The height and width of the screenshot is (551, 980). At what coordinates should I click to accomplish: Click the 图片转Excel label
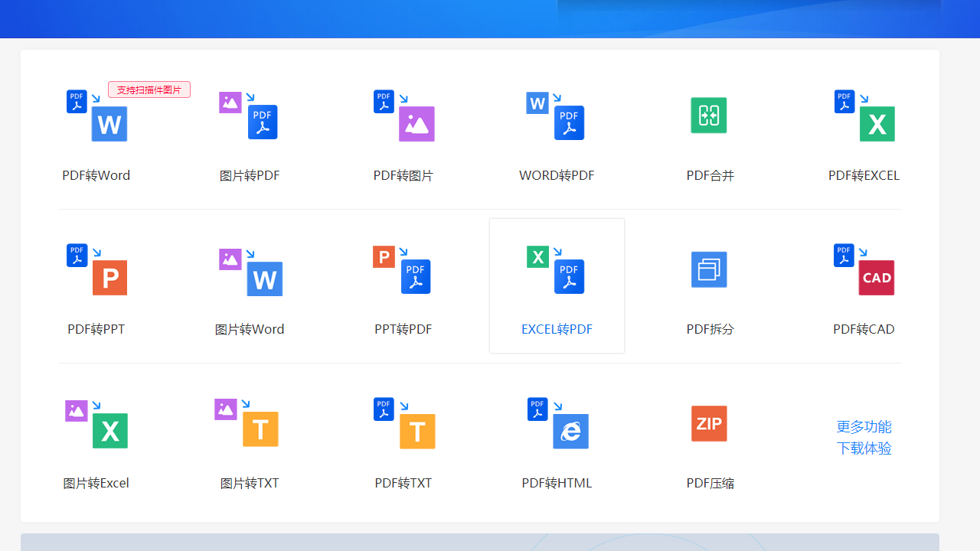[x=96, y=483]
